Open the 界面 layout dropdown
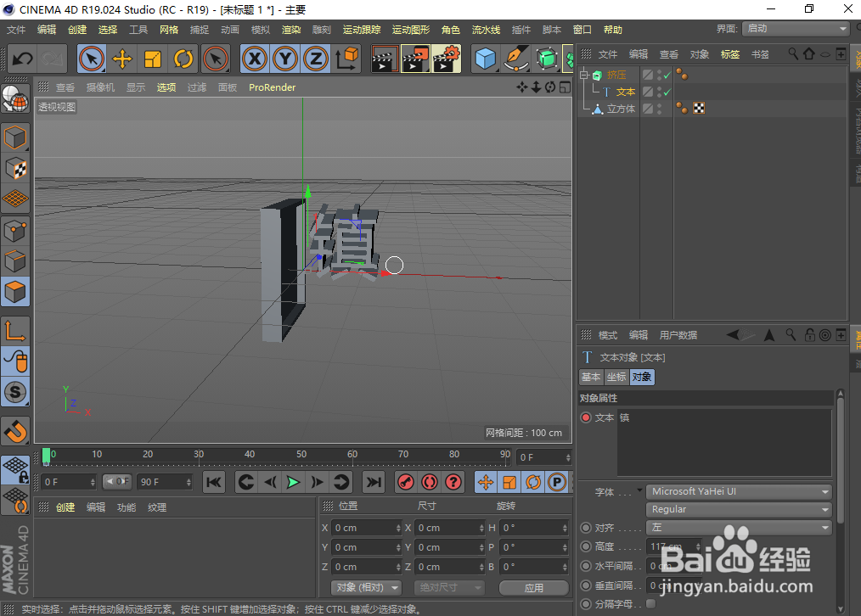Viewport: 861px width, 616px height. (x=795, y=29)
